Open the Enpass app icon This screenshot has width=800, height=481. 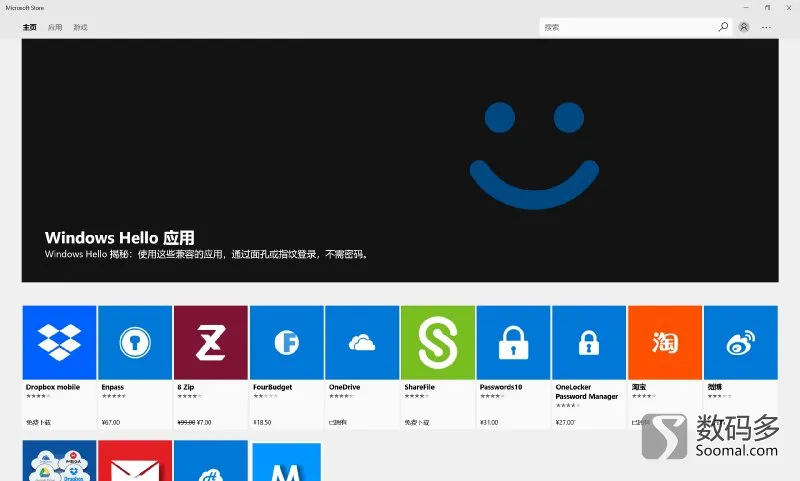(135, 342)
